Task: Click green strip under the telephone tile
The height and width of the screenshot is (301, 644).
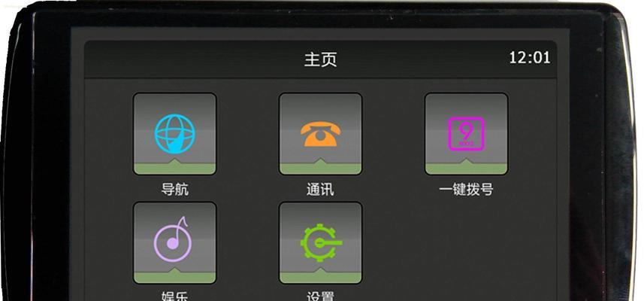Action: click(320, 169)
